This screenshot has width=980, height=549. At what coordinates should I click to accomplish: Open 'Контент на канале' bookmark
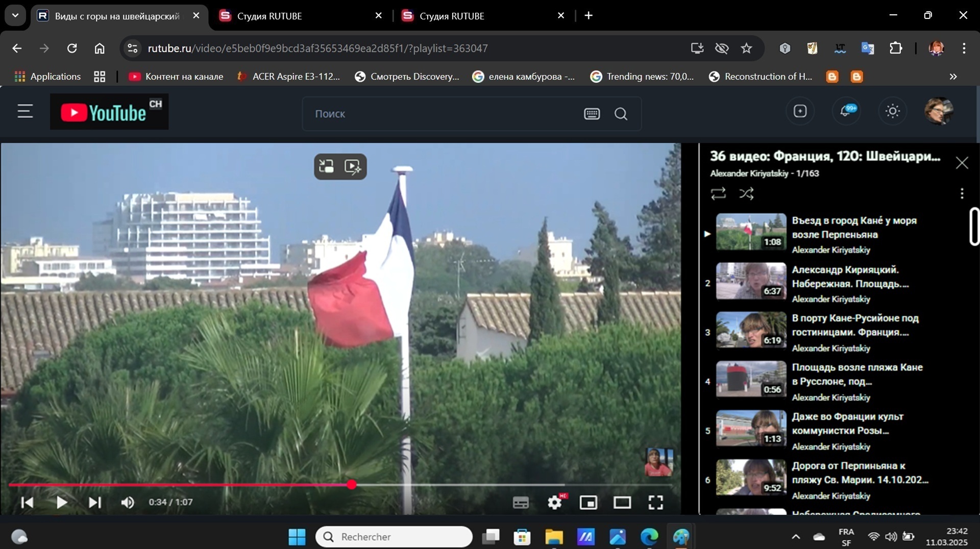point(176,77)
